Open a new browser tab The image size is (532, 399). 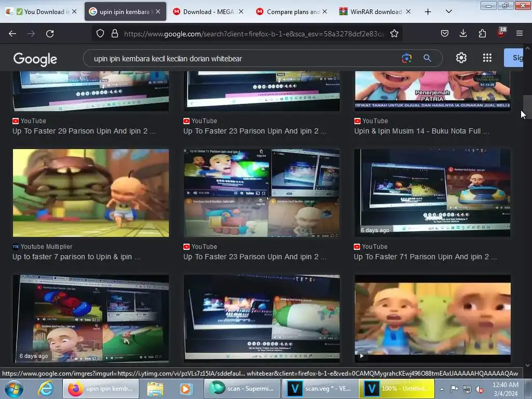click(x=428, y=12)
